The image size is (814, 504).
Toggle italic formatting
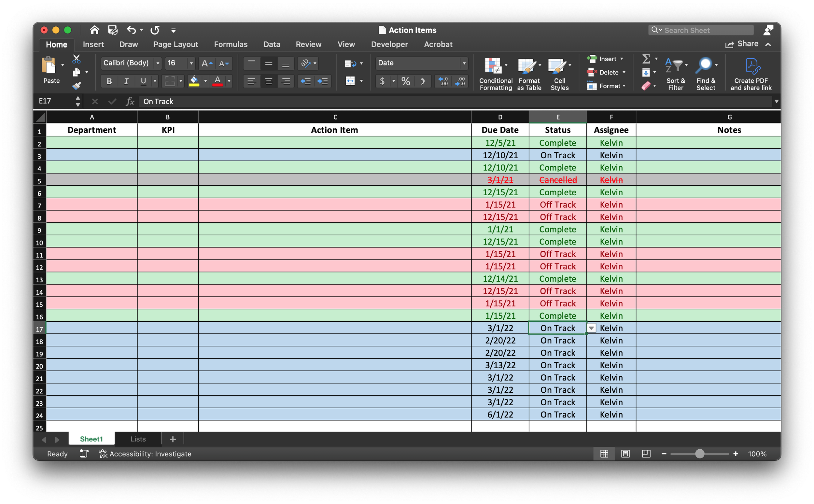pyautogui.click(x=126, y=81)
